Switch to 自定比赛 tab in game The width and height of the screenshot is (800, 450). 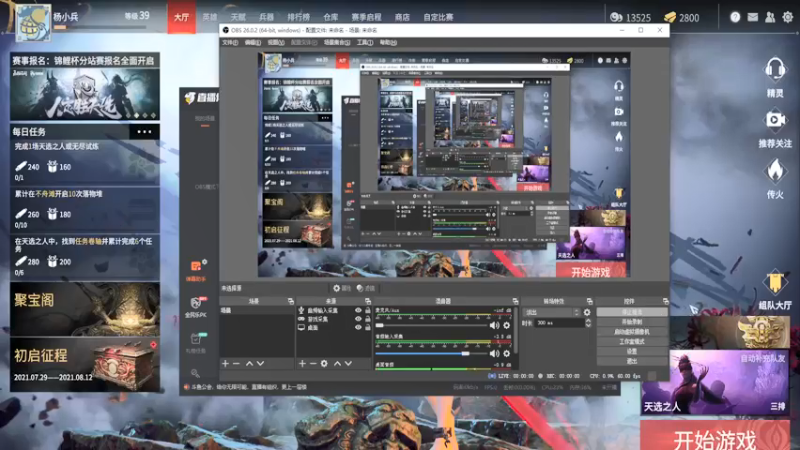click(x=438, y=17)
